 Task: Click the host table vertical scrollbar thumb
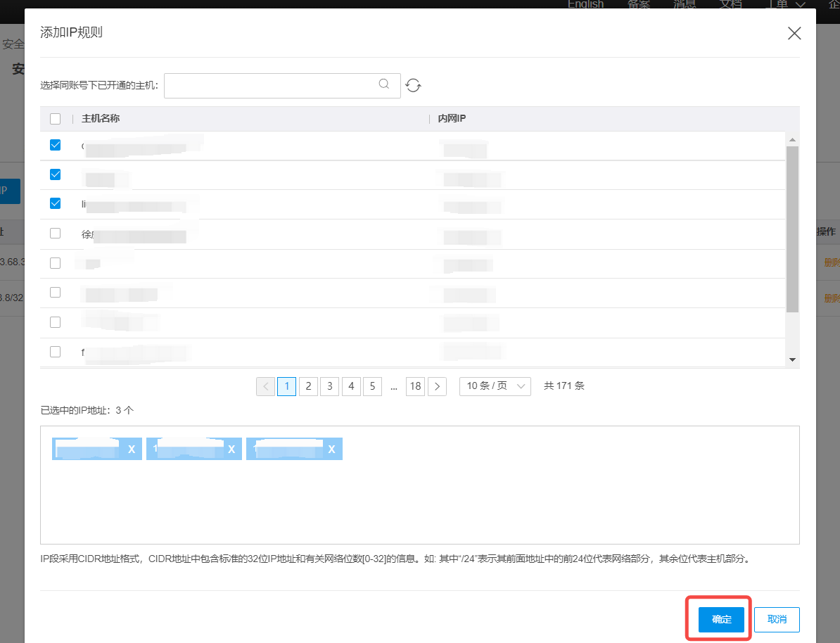coord(792,229)
